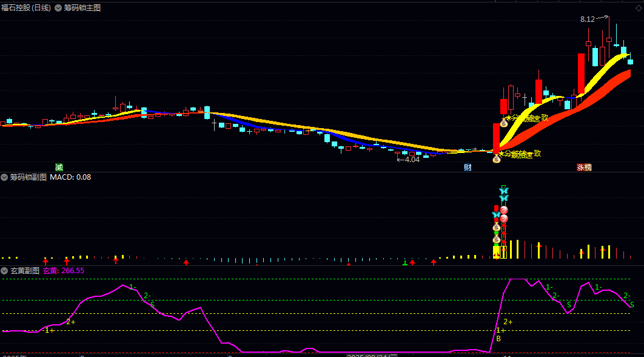Image resolution: width=644 pixels, height=357 pixels.
Task: Click the green marker left of red arrow
Action: point(405,262)
